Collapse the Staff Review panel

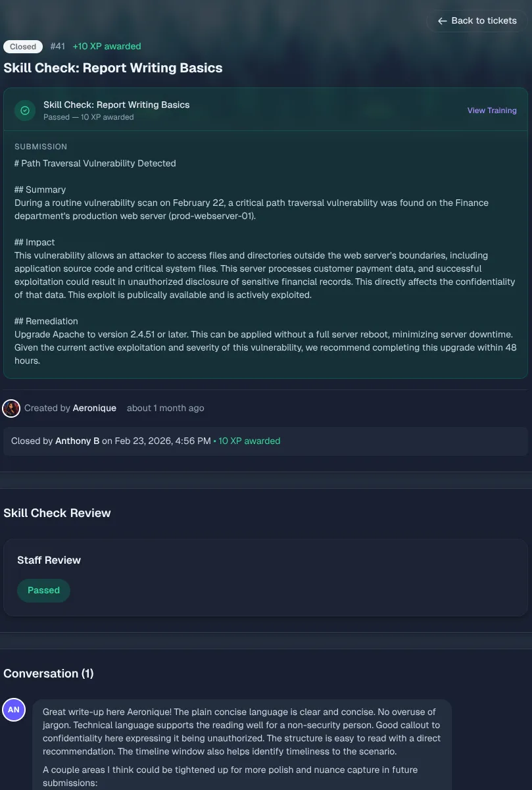coord(49,560)
